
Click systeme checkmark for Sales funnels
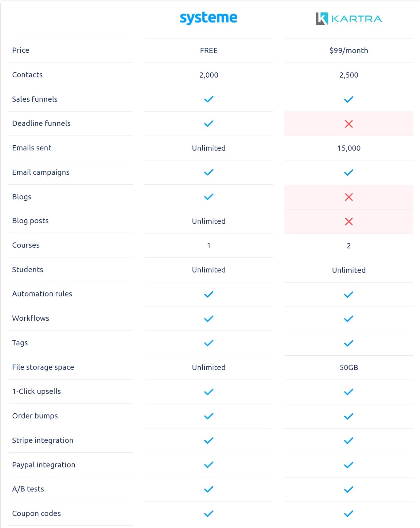pos(209,99)
